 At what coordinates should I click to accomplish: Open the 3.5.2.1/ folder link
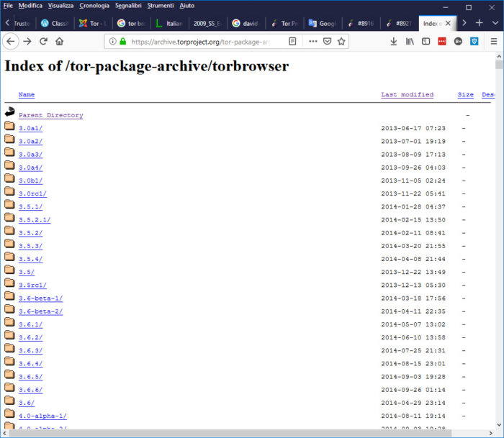point(35,220)
